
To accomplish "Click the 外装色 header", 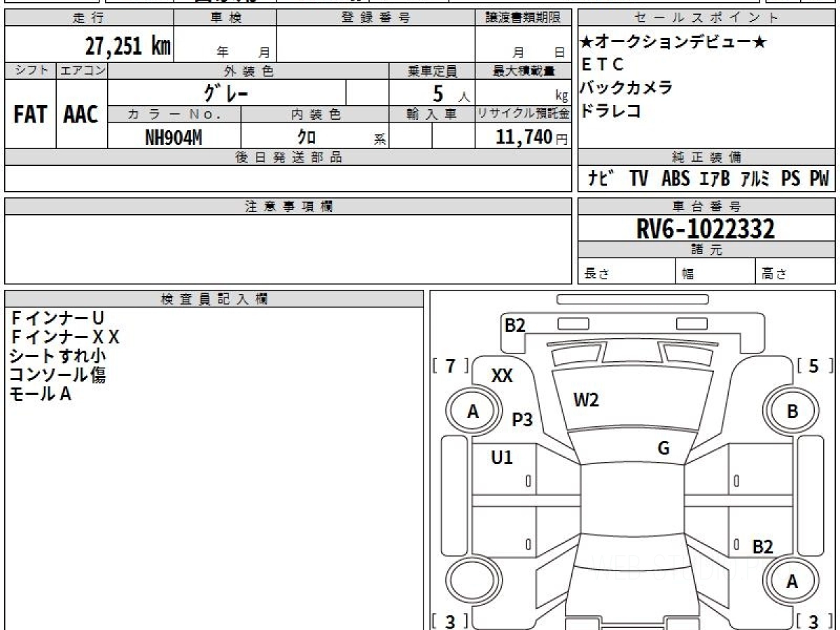I will click(x=248, y=71).
